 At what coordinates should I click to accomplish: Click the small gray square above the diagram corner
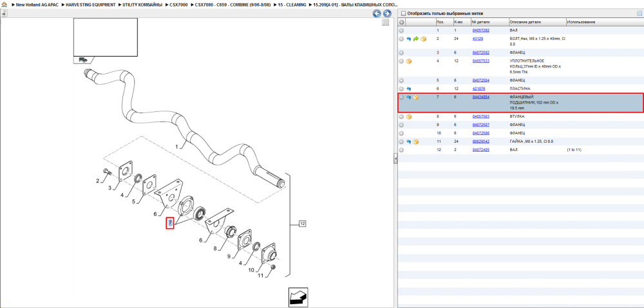pos(385,23)
